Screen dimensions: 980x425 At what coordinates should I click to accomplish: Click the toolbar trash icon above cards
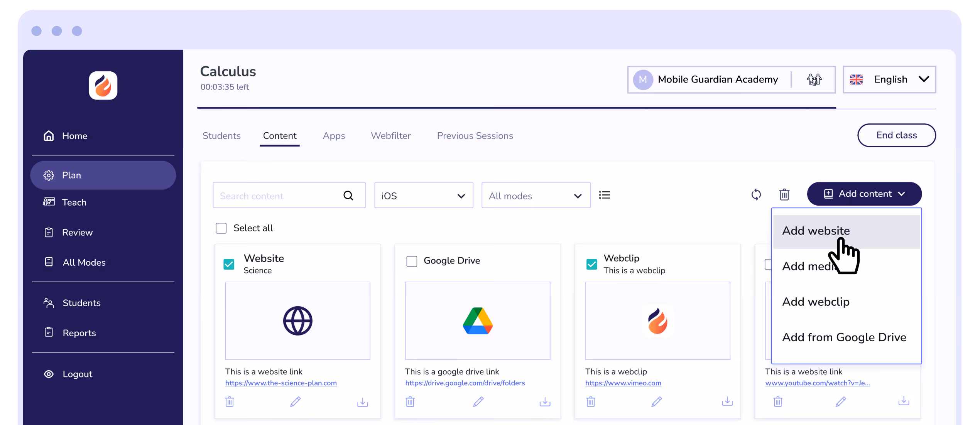coord(784,195)
